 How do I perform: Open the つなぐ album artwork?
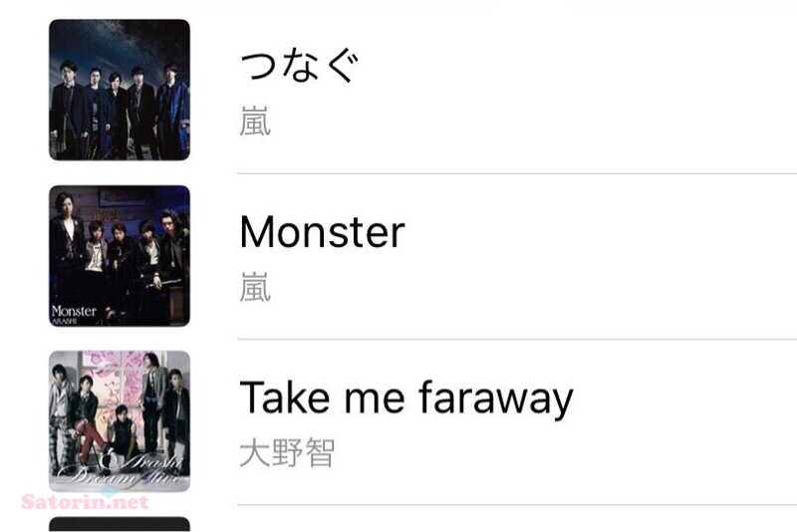pyautogui.click(x=120, y=90)
